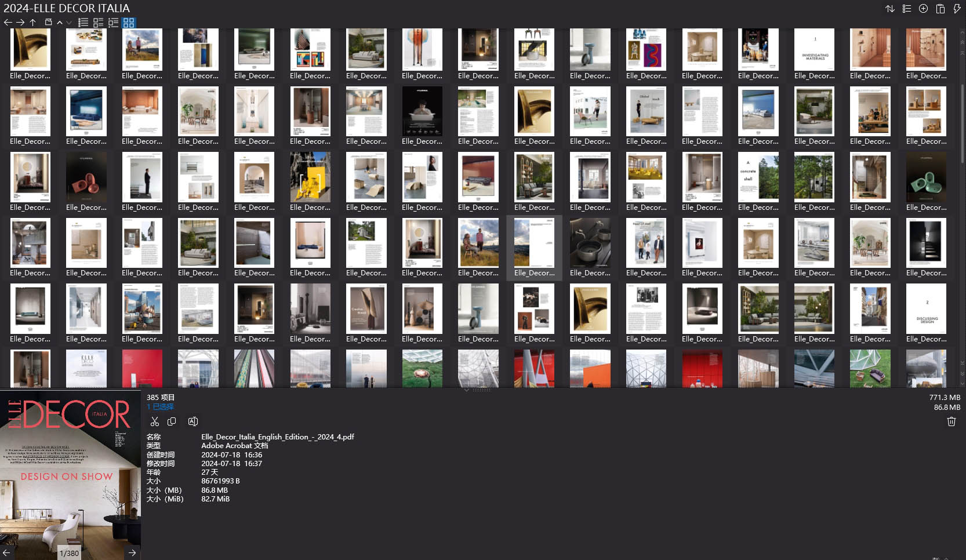Click the vertical scrollbar of the file grid
Screen dimensions: 966x560
pyautogui.click(x=963, y=116)
